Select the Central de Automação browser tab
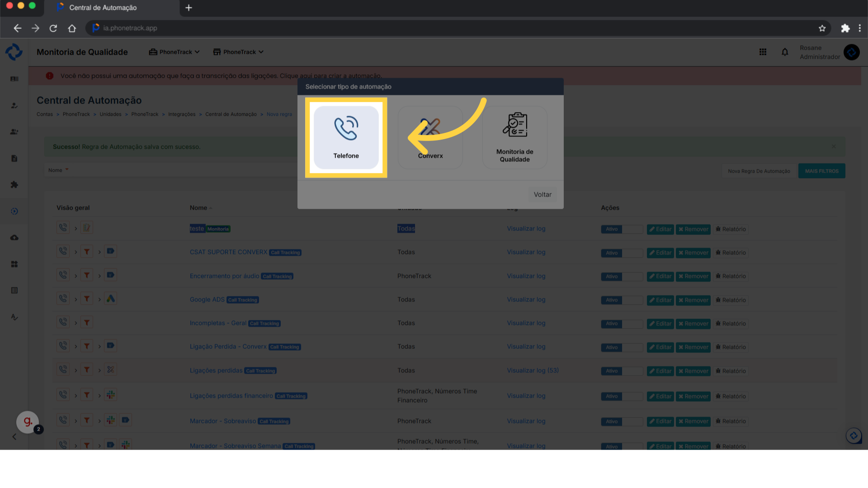Image resolution: width=868 pixels, height=488 pixels. (x=112, y=8)
